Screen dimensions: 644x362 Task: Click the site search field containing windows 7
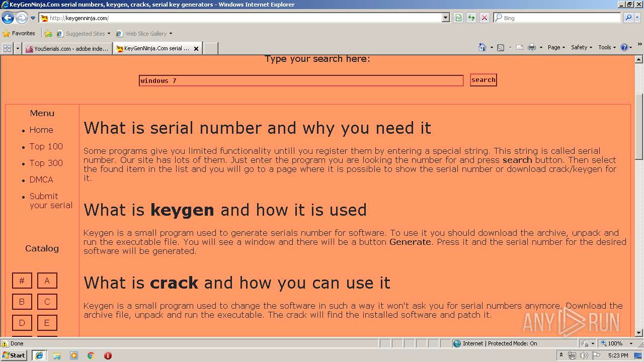(301, 80)
